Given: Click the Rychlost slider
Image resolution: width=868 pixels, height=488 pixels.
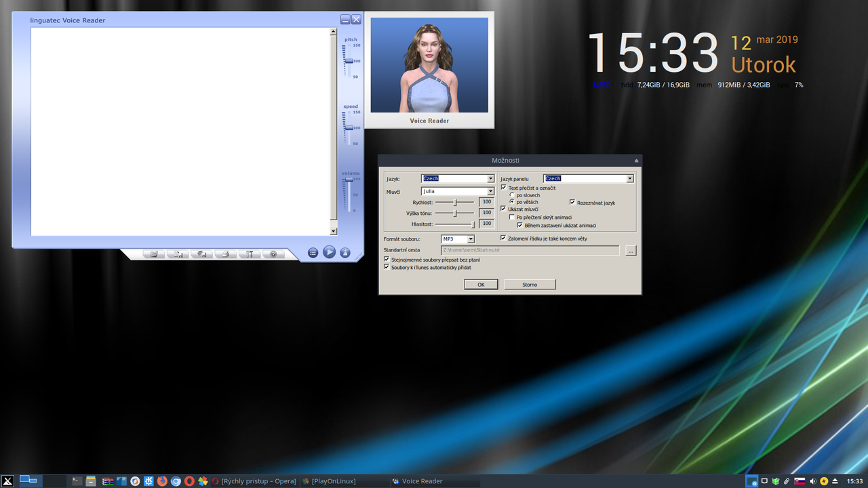Looking at the screenshot, I should click(454, 202).
